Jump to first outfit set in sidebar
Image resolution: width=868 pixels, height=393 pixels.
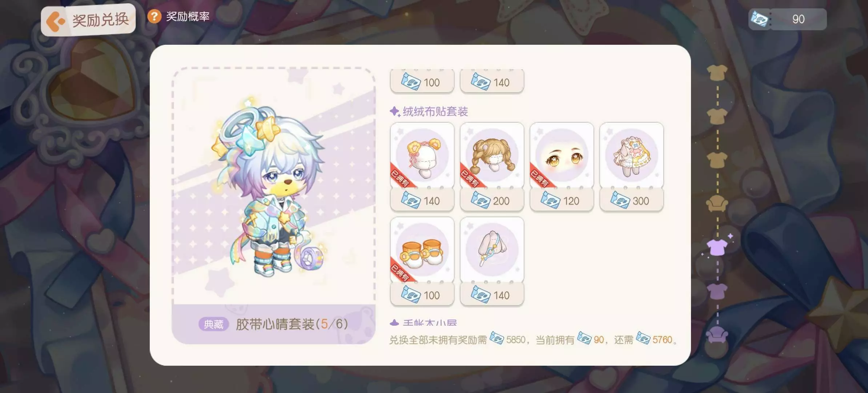pos(717,73)
